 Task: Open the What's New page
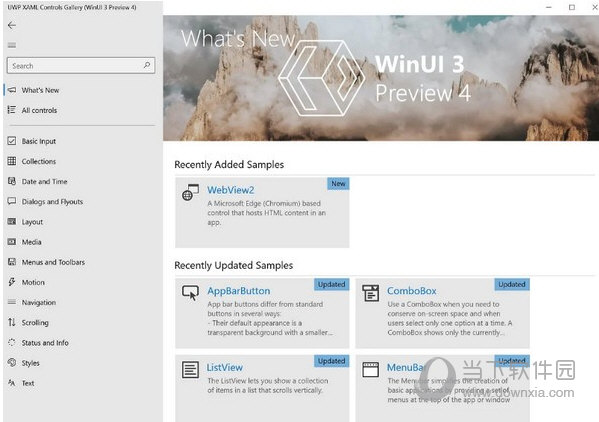click(81, 90)
